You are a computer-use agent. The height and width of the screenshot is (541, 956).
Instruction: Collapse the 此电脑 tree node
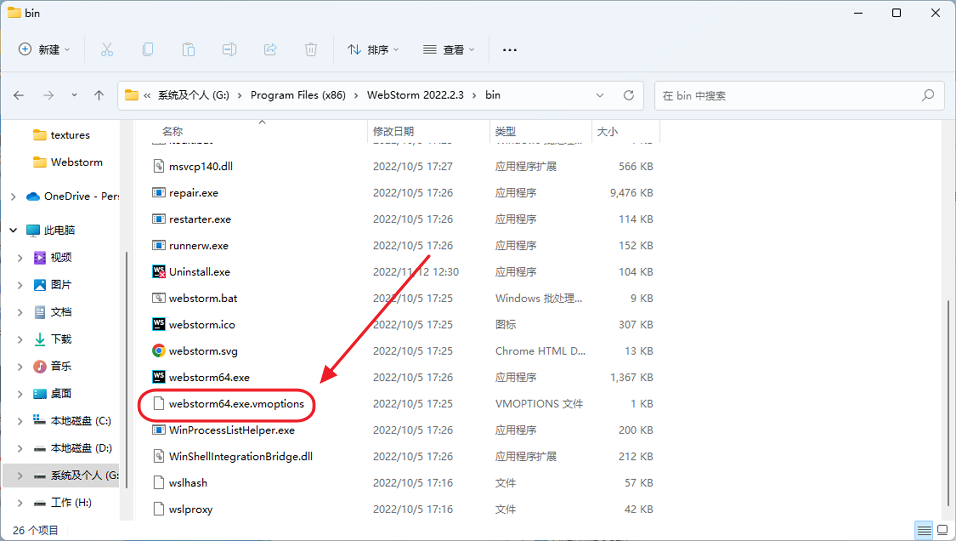[13, 231]
